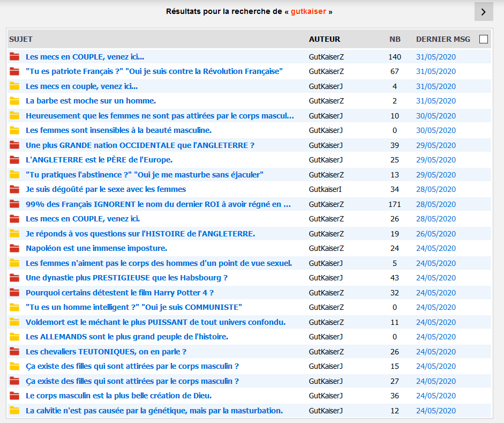Click the red folder icon next to the Harry Potter 4 topic

[x=14, y=293]
